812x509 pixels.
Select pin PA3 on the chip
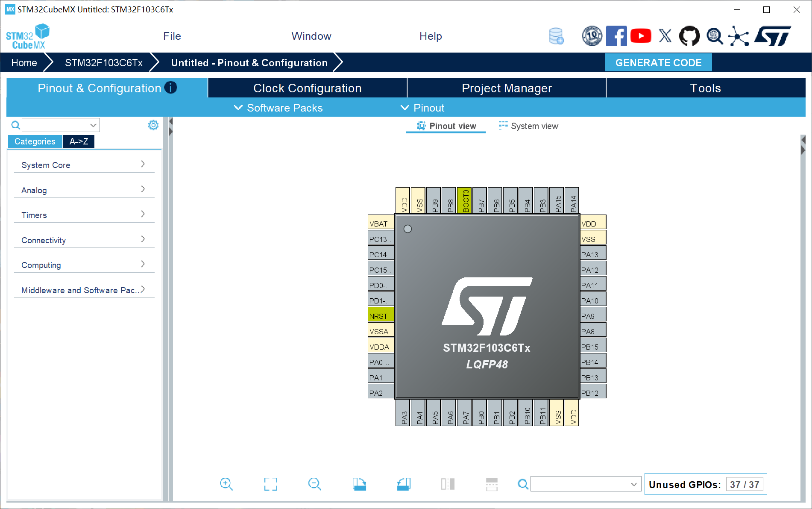[403, 413]
